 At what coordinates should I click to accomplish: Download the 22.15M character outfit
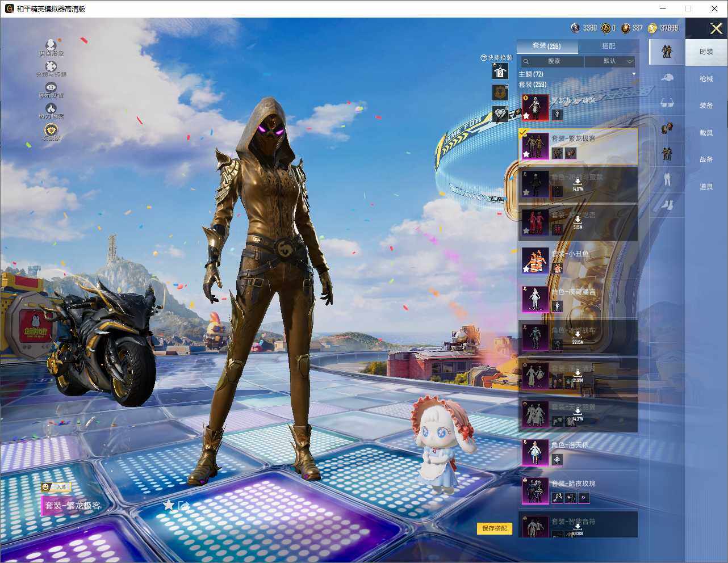(x=578, y=337)
